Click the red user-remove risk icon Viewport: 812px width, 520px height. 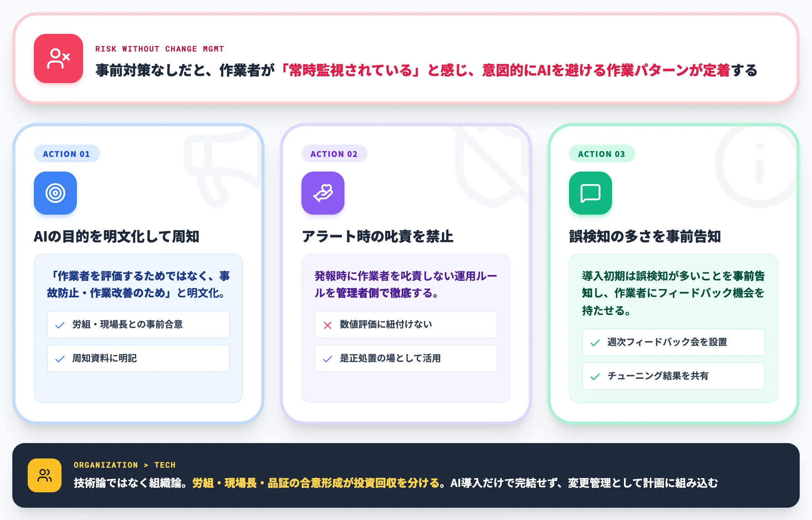(x=58, y=58)
